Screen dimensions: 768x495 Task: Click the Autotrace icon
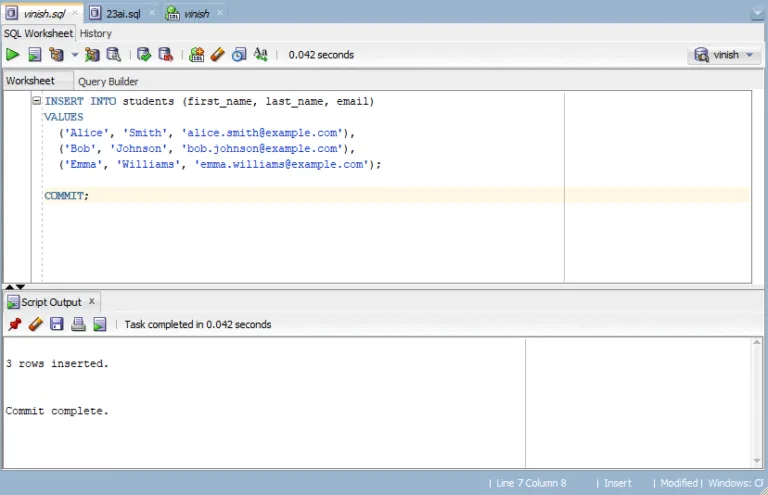(x=92, y=54)
